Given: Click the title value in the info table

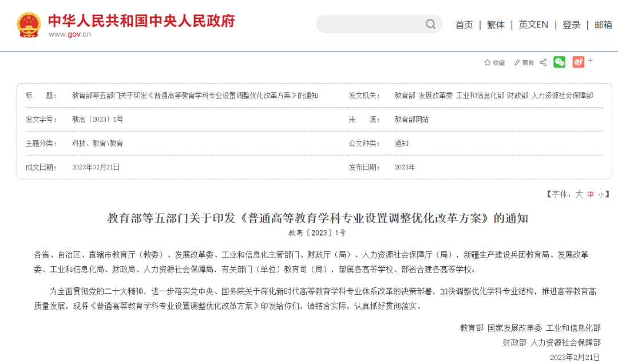Looking at the screenshot, I should click(x=195, y=96).
